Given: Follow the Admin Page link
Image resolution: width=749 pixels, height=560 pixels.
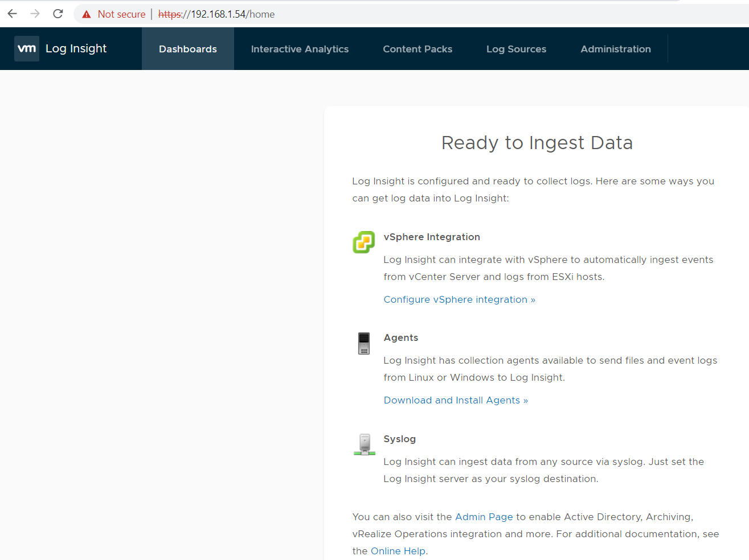Looking at the screenshot, I should [484, 517].
